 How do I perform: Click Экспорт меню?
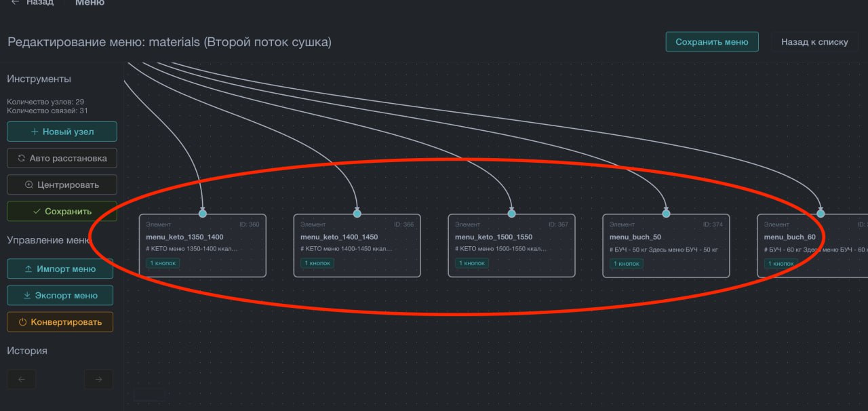[x=60, y=295]
